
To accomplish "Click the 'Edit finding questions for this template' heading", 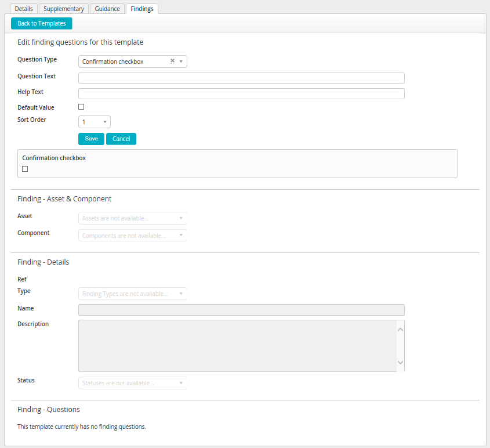I will pyautogui.click(x=80, y=42).
